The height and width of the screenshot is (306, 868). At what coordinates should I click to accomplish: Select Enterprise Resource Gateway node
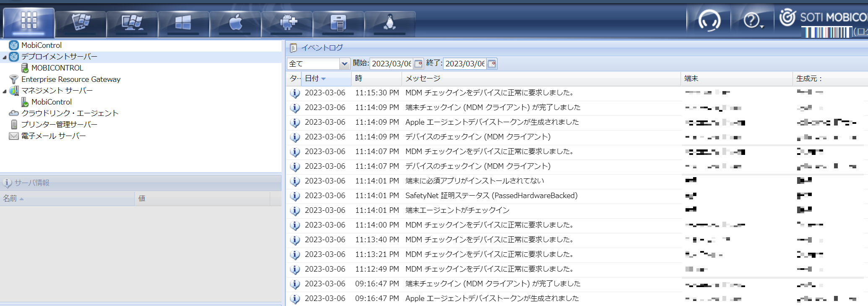coord(71,79)
